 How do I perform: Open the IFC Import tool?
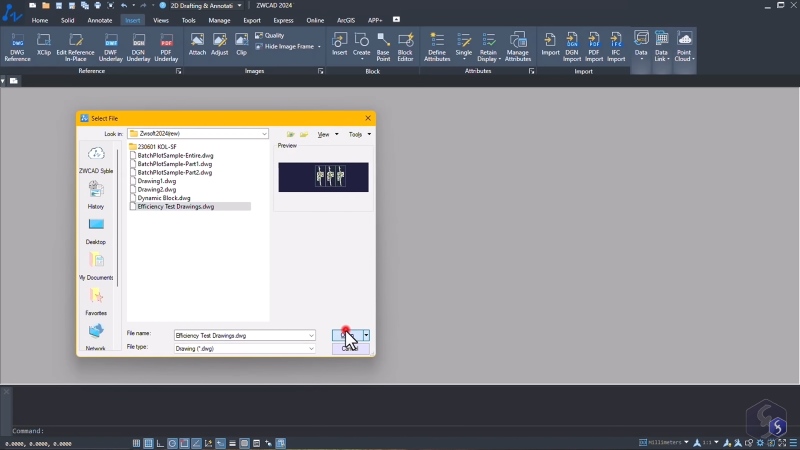click(x=616, y=47)
